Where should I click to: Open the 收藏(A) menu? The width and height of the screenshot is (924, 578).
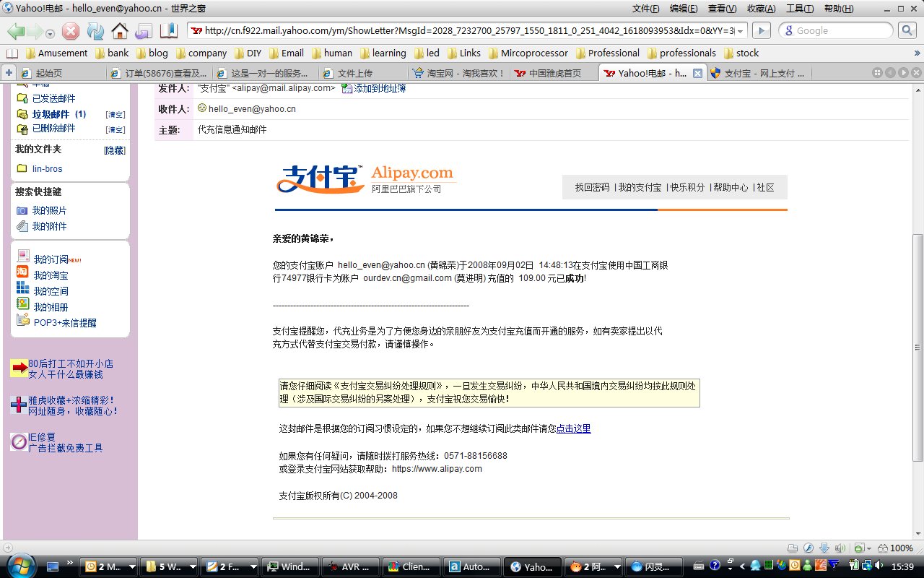click(761, 9)
